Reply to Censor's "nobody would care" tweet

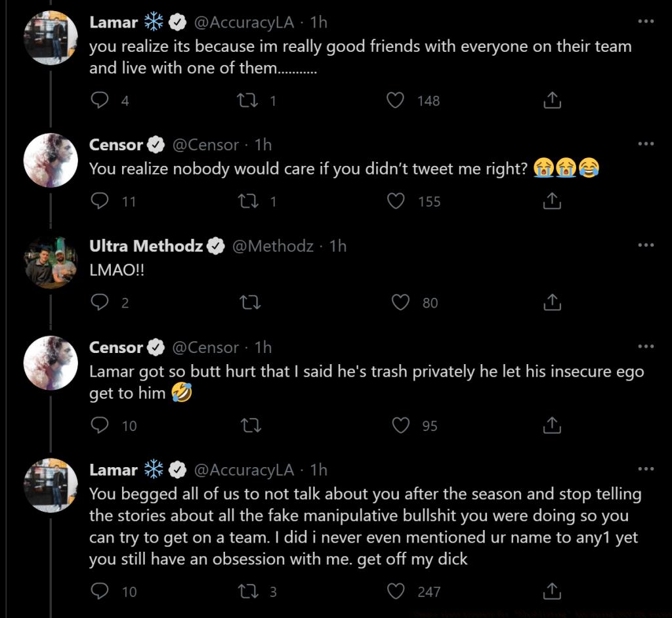click(x=100, y=201)
